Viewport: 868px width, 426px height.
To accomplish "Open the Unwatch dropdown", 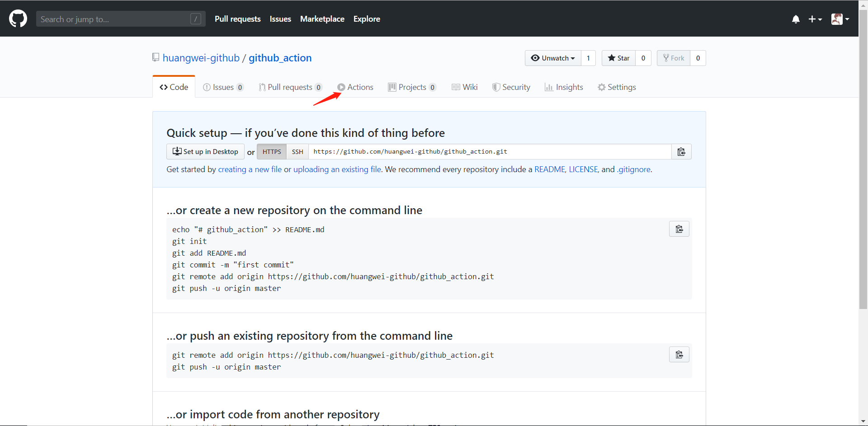I will (x=552, y=58).
